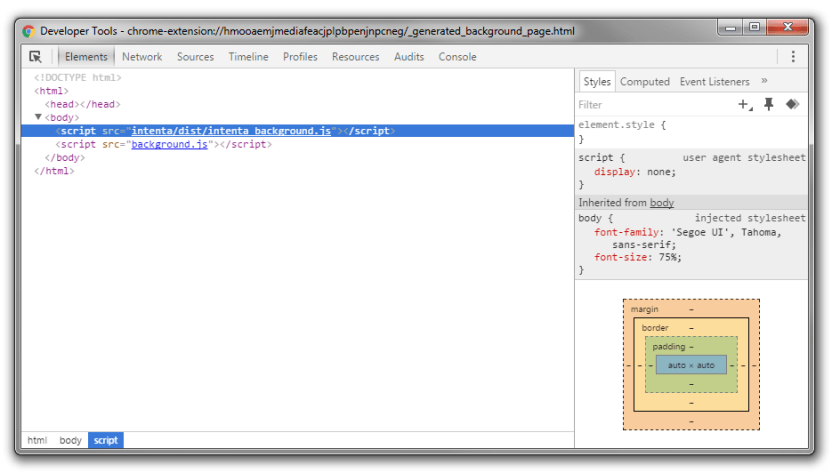Open the DevTools three-dot settings menu
This screenshot has height=473, width=840.
[x=793, y=57]
